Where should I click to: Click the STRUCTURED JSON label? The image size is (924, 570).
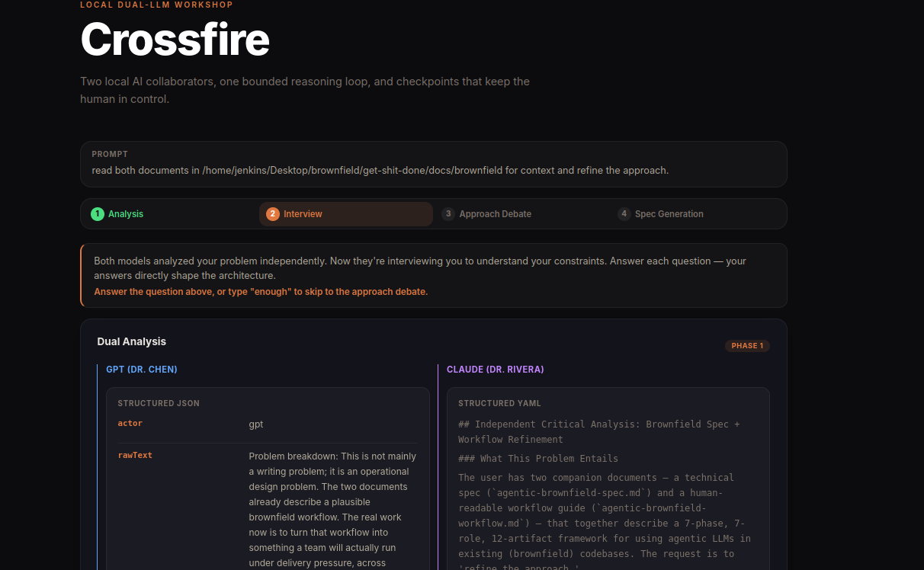pos(159,403)
